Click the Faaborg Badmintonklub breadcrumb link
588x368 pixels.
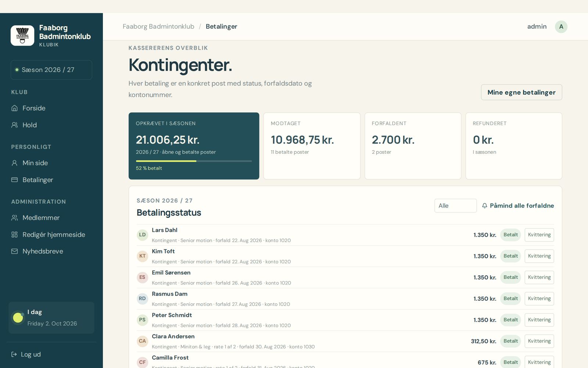(158, 26)
